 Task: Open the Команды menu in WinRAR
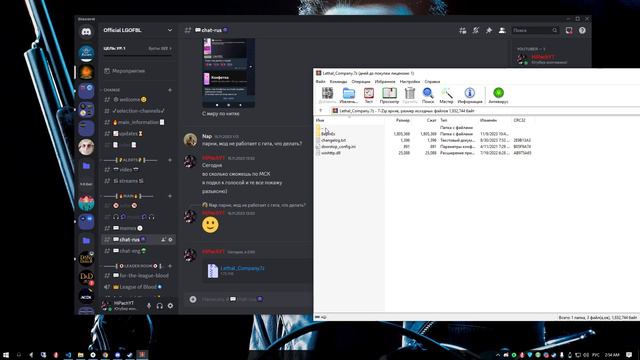pos(338,82)
